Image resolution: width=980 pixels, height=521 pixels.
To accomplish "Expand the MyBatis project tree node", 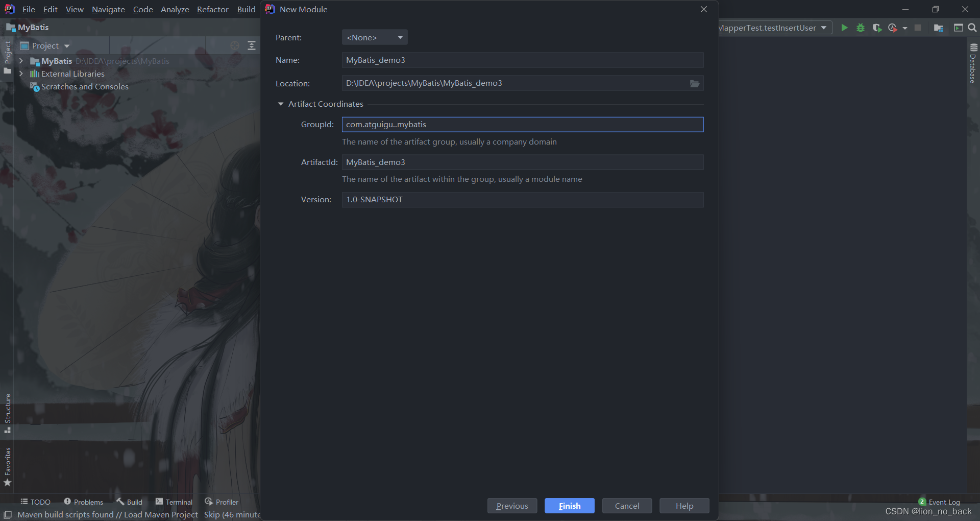I will click(x=21, y=61).
